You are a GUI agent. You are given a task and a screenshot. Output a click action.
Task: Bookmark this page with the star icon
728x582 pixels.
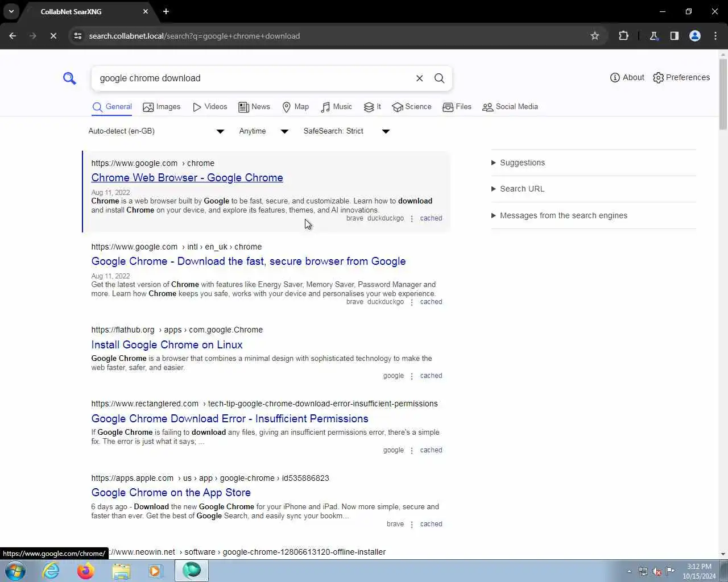[595, 36]
